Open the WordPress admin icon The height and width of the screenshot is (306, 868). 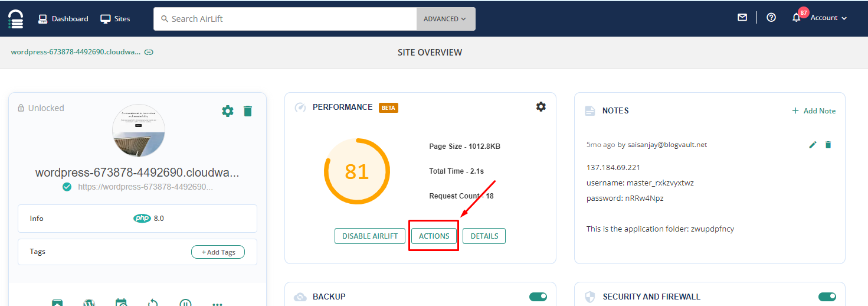[89, 302]
